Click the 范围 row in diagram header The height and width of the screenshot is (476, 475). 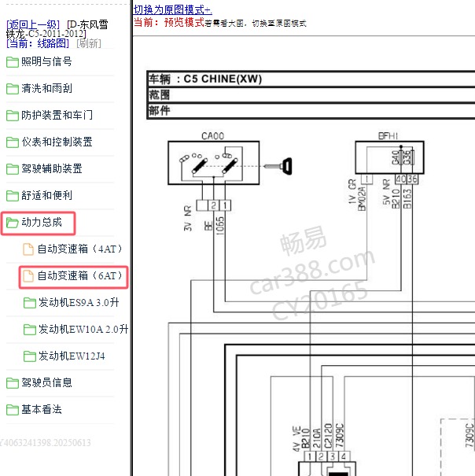pyautogui.click(x=311, y=94)
